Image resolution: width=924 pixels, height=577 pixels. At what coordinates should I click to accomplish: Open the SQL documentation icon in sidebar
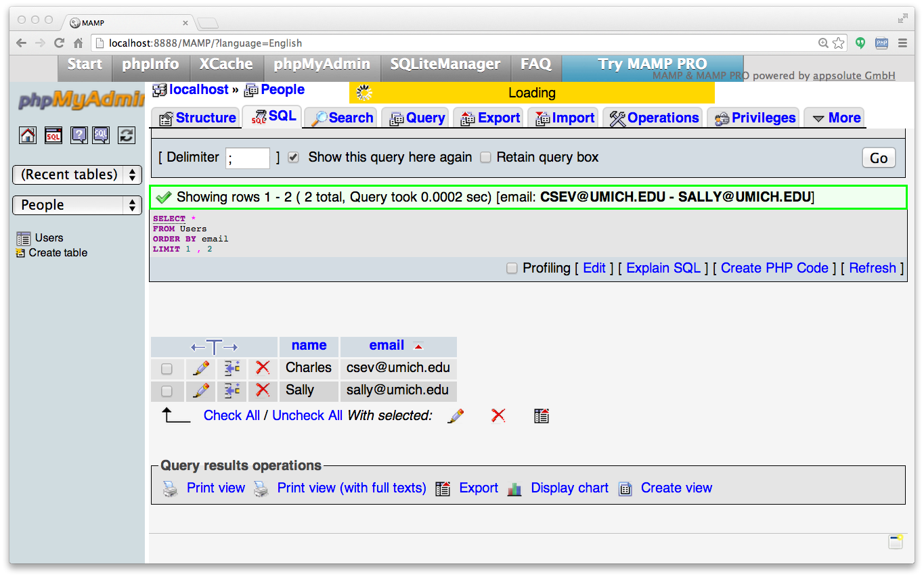click(x=101, y=135)
